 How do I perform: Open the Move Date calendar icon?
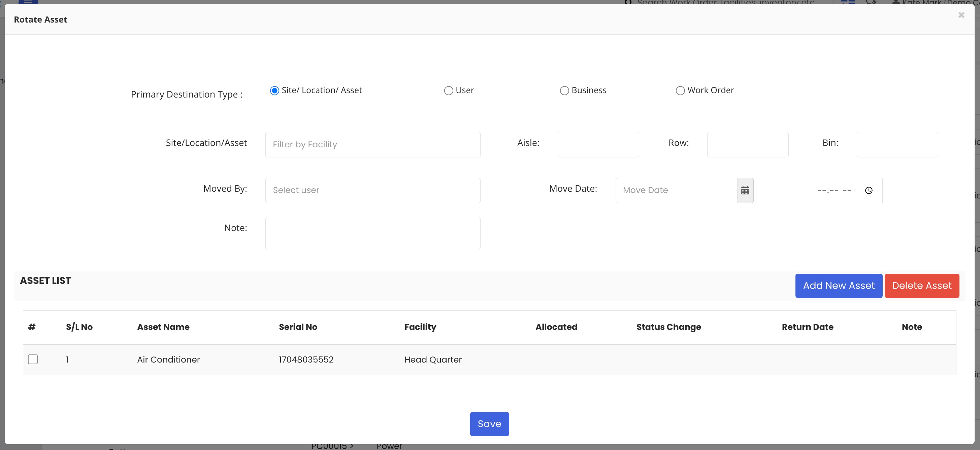[745, 190]
